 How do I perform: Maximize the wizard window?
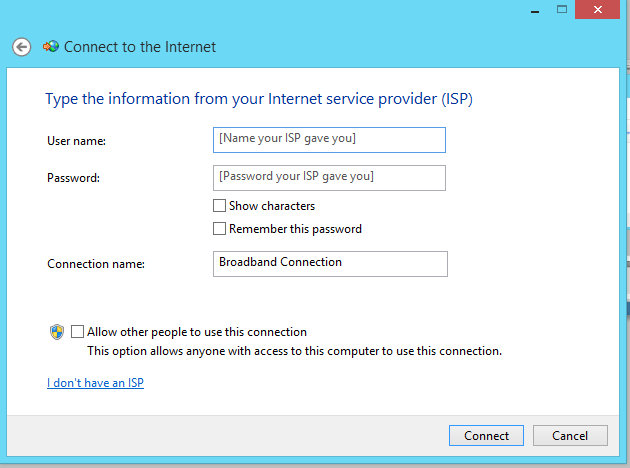(x=562, y=9)
